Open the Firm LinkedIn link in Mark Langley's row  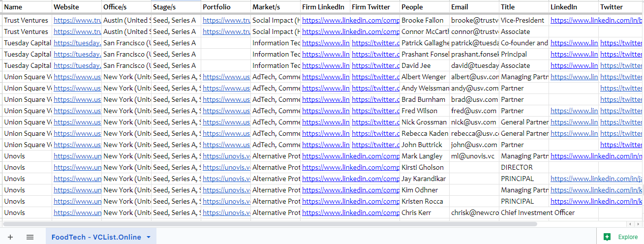[x=350, y=156]
